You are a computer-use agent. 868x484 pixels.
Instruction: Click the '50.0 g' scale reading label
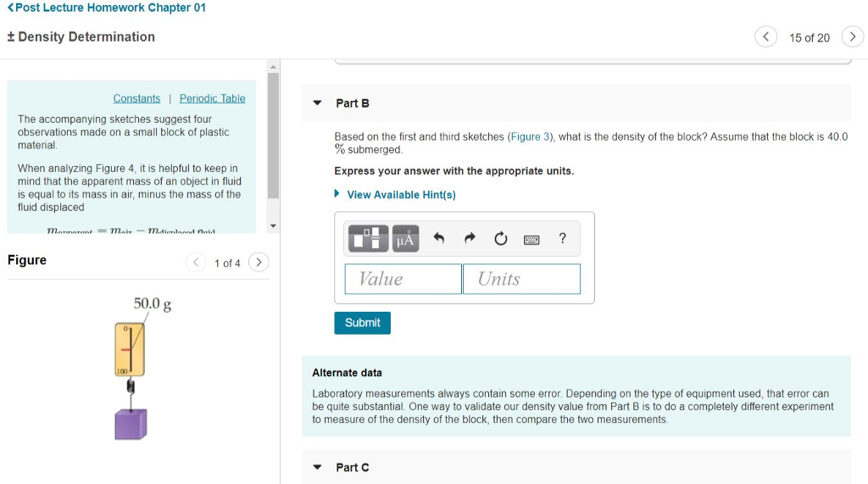tap(153, 304)
